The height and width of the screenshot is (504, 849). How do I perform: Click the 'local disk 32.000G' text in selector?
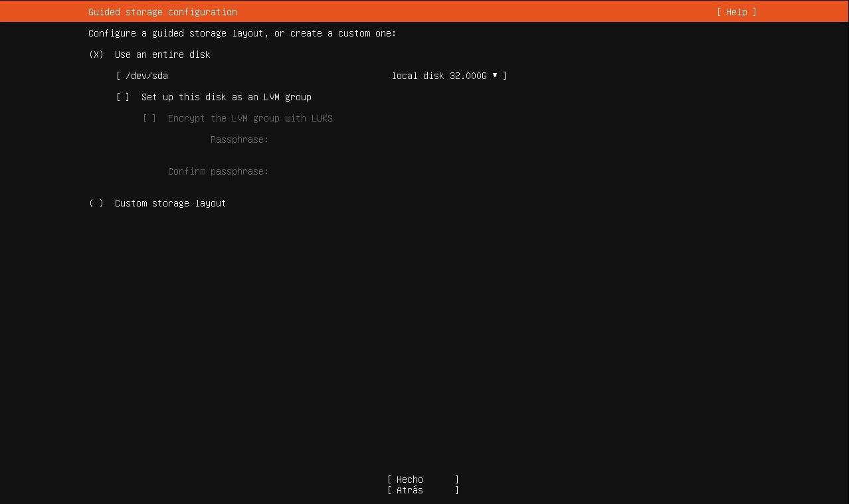click(x=438, y=76)
